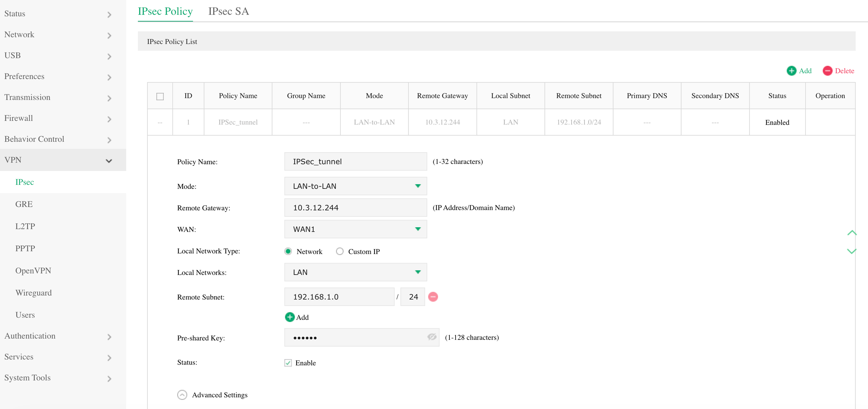Focus the Remote Gateway input field
The height and width of the screenshot is (409, 868).
coord(355,208)
